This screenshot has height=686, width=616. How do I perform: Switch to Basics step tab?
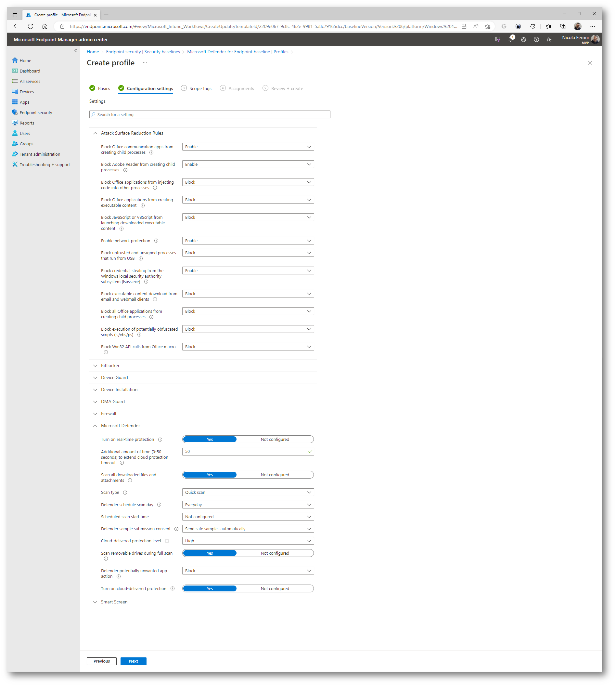[x=100, y=88]
